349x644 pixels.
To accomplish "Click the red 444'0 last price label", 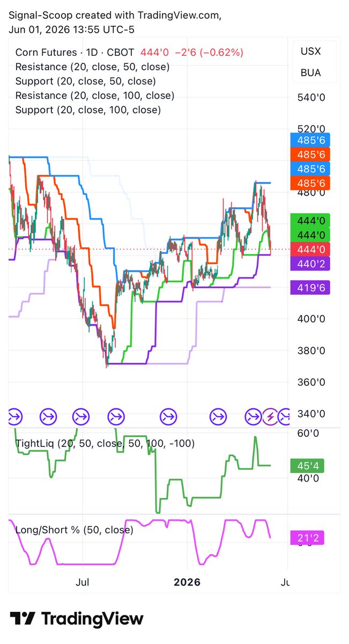I will (x=310, y=249).
